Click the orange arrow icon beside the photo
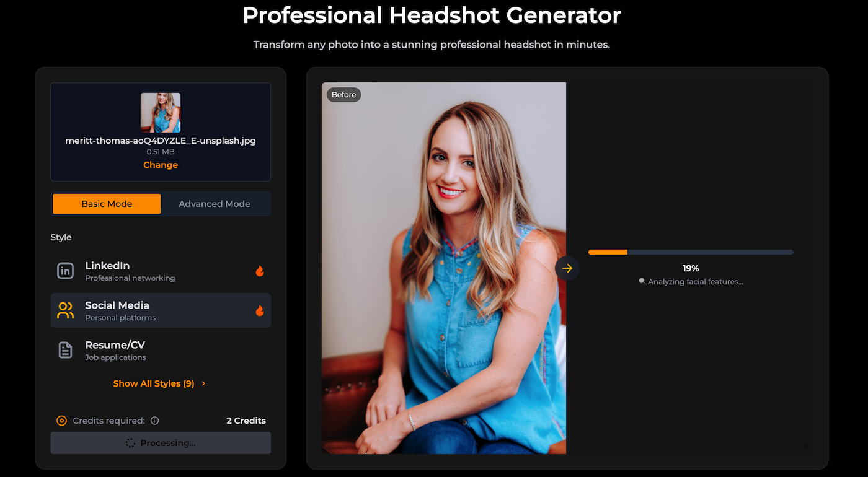 click(567, 268)
